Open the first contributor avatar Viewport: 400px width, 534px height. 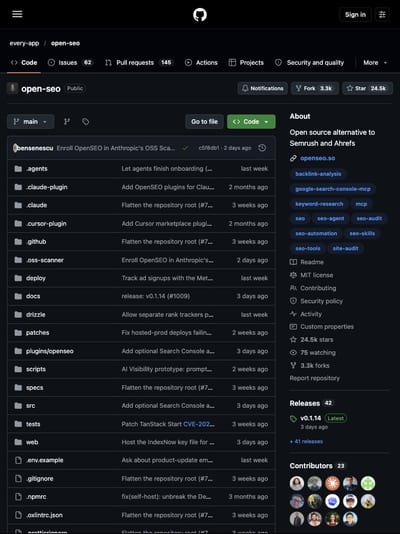(x=297, y=483)
